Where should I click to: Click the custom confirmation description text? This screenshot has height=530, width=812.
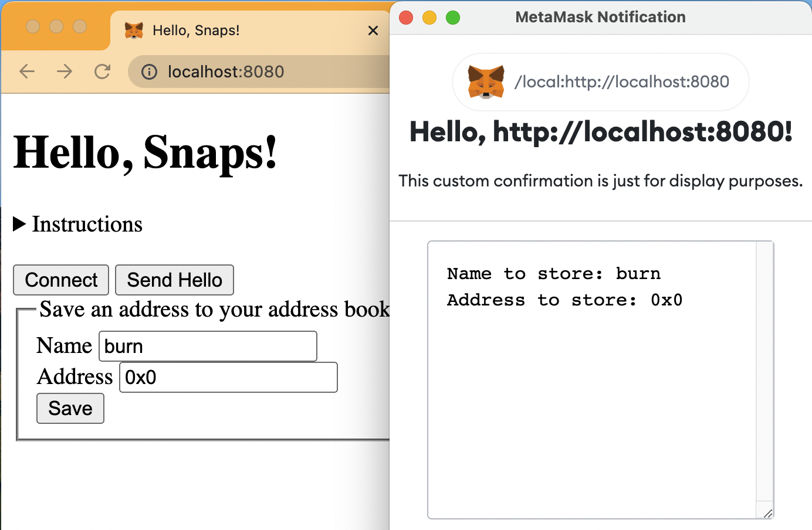point(601,181)
